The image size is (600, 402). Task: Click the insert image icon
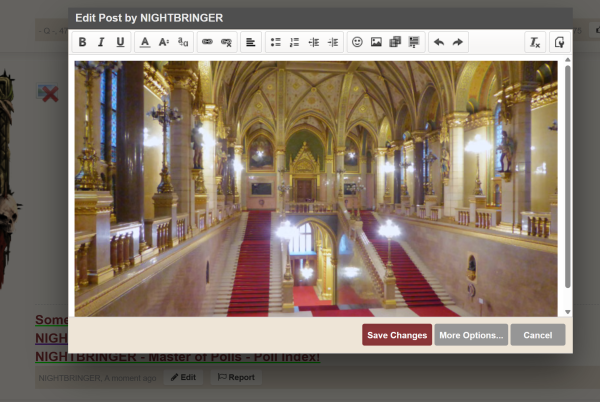(376, 42)
